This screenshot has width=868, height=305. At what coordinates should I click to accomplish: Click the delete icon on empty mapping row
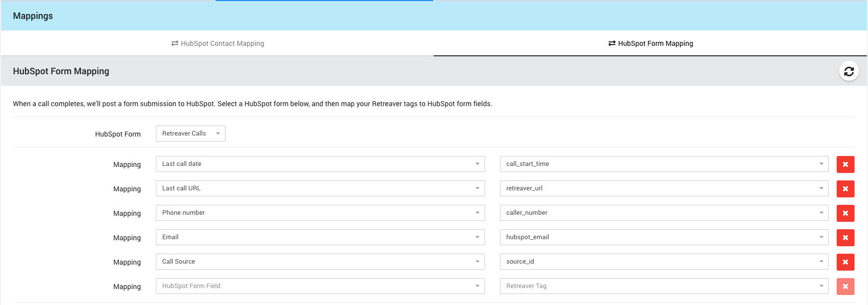(x=845, y=287)
